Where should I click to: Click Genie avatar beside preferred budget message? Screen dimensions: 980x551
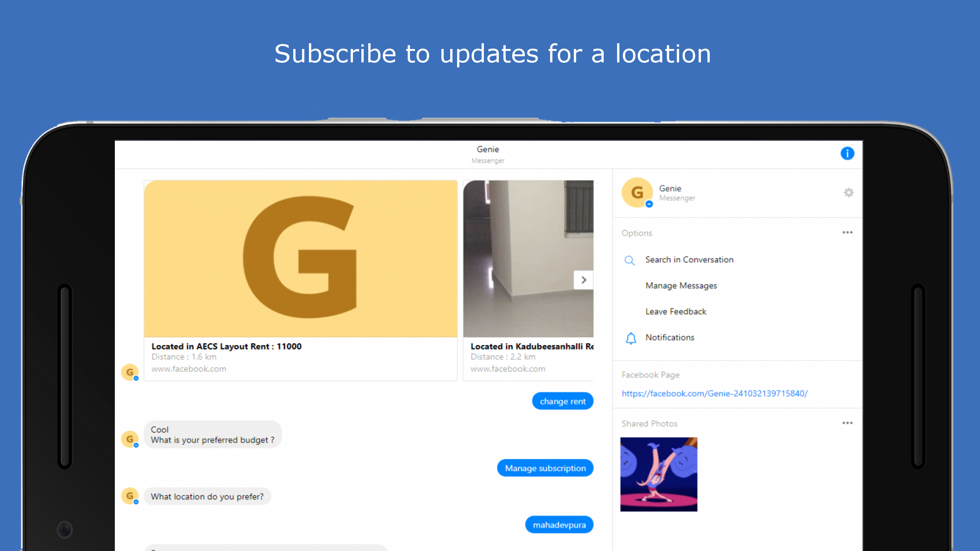(130, 439)
